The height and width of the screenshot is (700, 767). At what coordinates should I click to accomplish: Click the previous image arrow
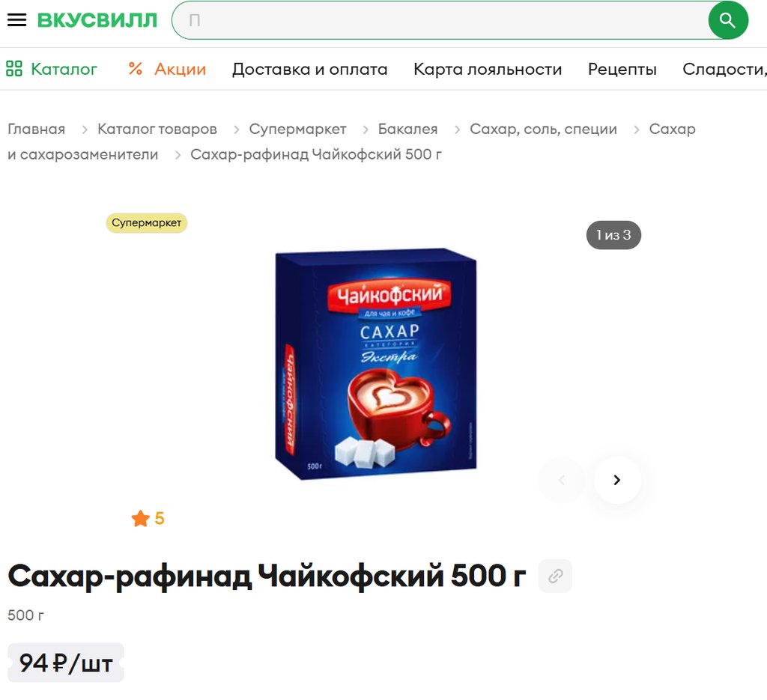[562, 480]
